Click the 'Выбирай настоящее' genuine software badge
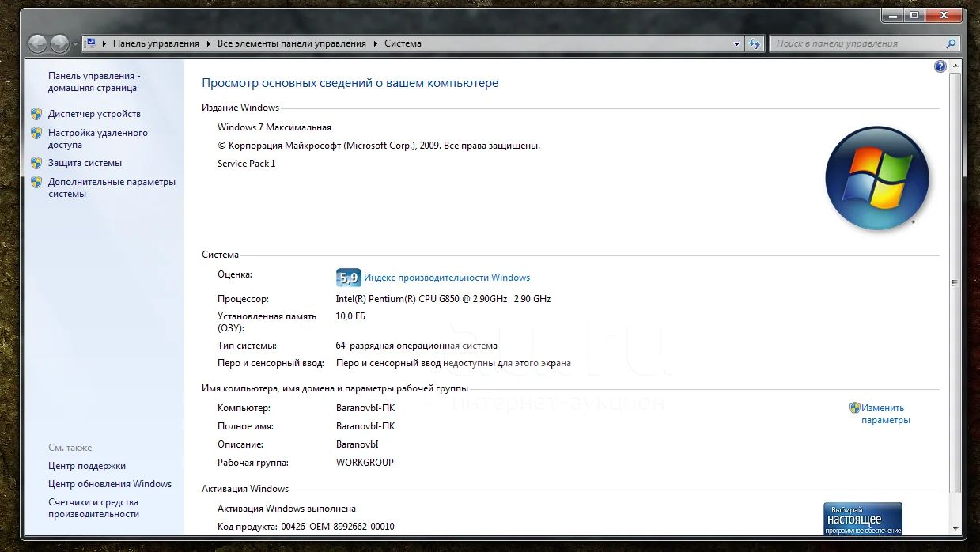 (863, 519)
